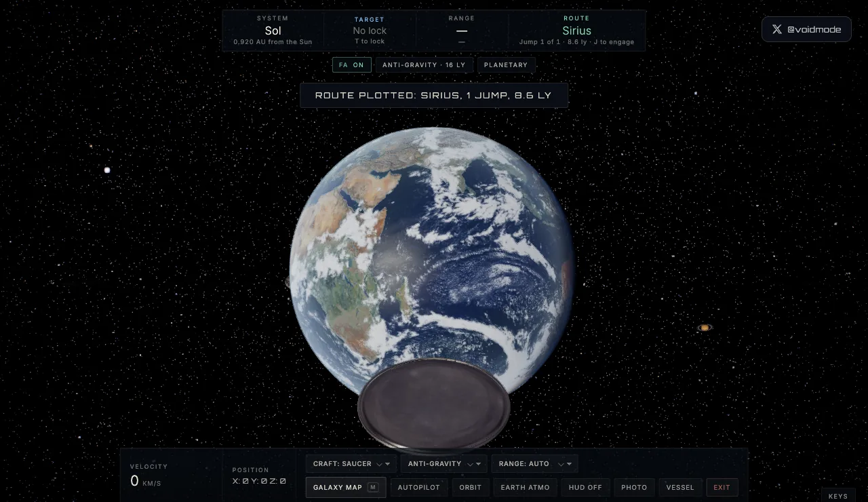The image size is (868, 502).
Task: Open the RANGE: AUTO dropdown
Action: (x=534, y=464)
